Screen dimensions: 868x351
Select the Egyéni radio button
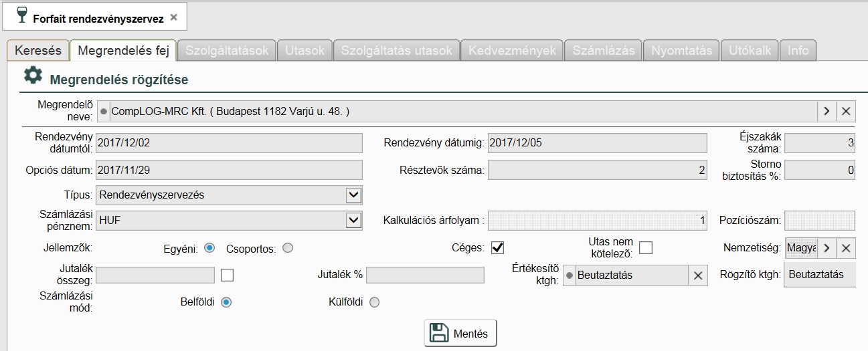209,248
